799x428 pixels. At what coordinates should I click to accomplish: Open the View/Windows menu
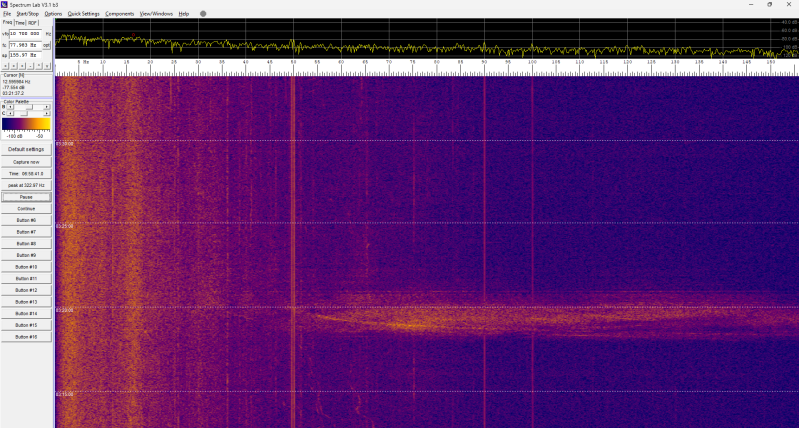(156, 14)
